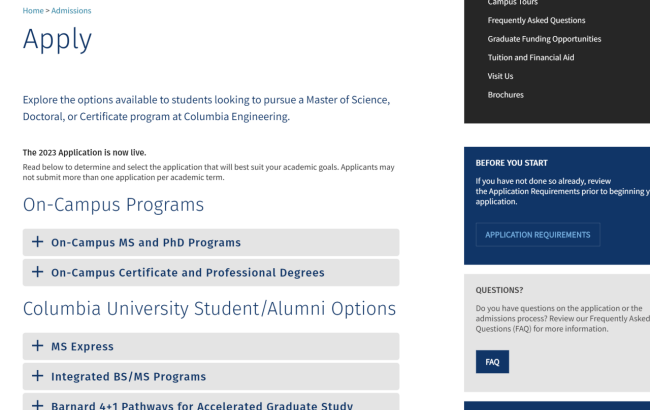
Task: Open Tuition and Financial Aid menu item
Action: click(530, 57)
